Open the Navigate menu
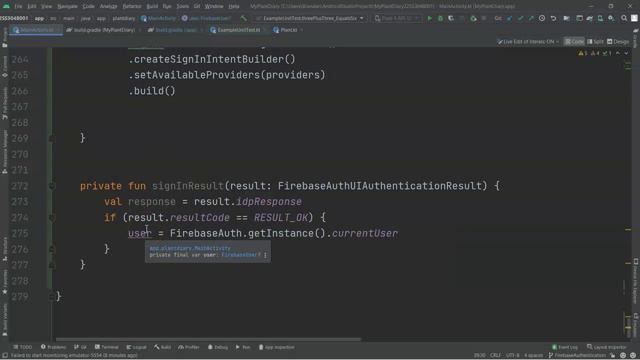The width and height of the screenshot is (640, 360). pyautogui.click(x=67, y=7)
